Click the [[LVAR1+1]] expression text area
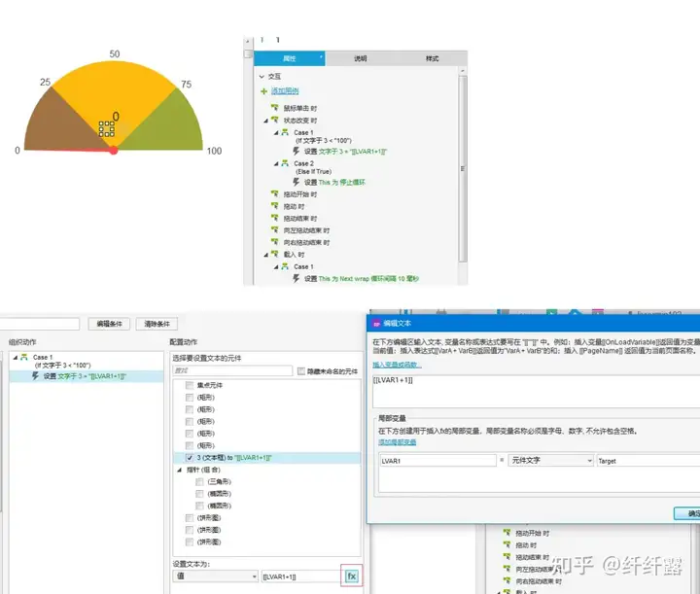The height and width of the screenshot is (594, 700). [x=536, y=391]
